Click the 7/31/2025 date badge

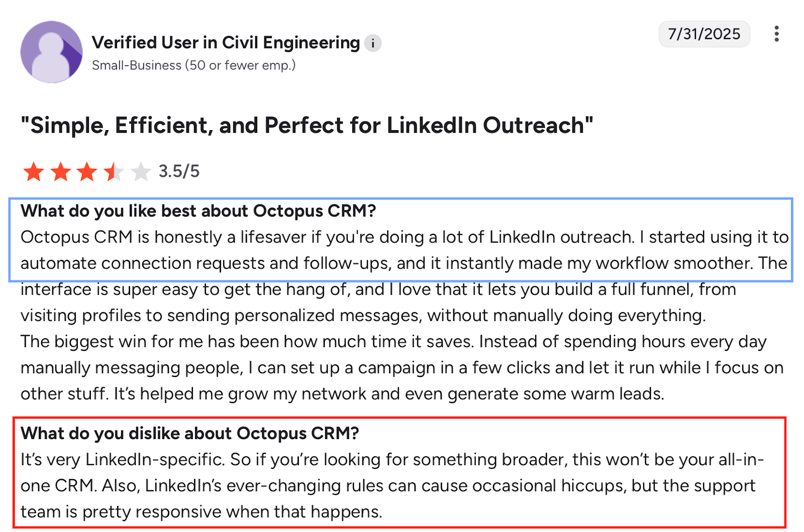704,34
